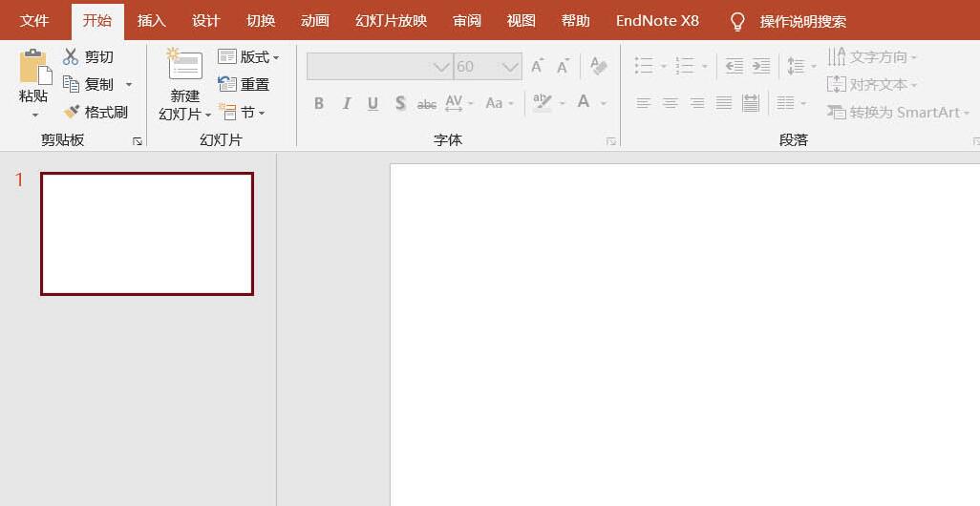Switch to Transitions (切换) tab
980x506 pixels.
[262, 21]
